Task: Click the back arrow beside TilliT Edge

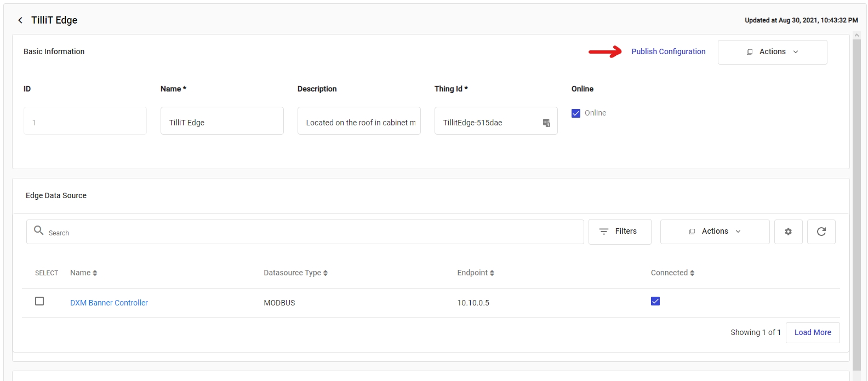Action: point(20,20)
